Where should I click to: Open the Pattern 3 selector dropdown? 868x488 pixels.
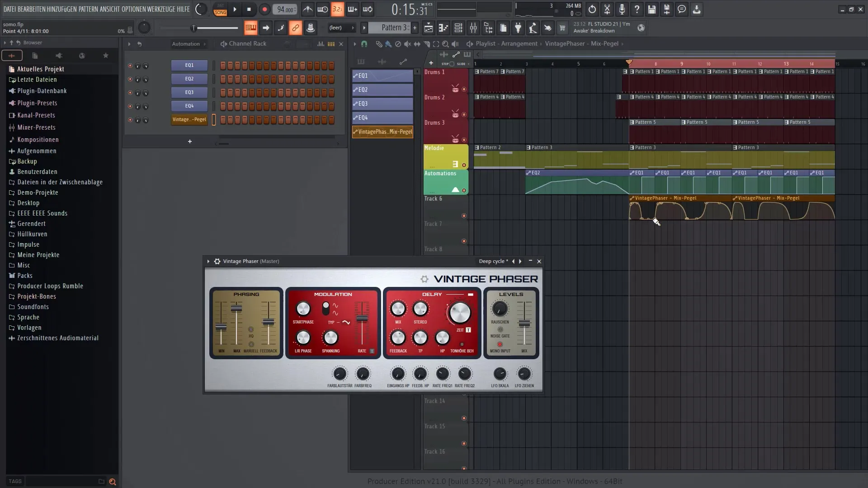click(x=389, y=28)
